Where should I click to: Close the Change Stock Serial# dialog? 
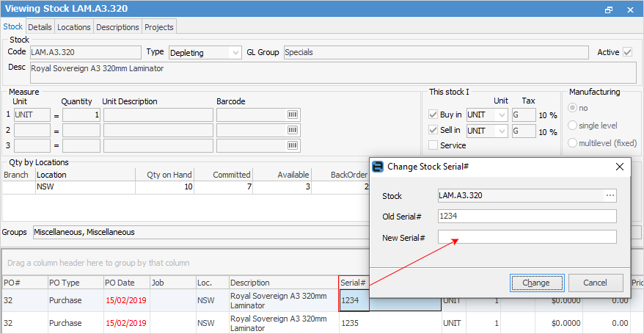[620, 167]
